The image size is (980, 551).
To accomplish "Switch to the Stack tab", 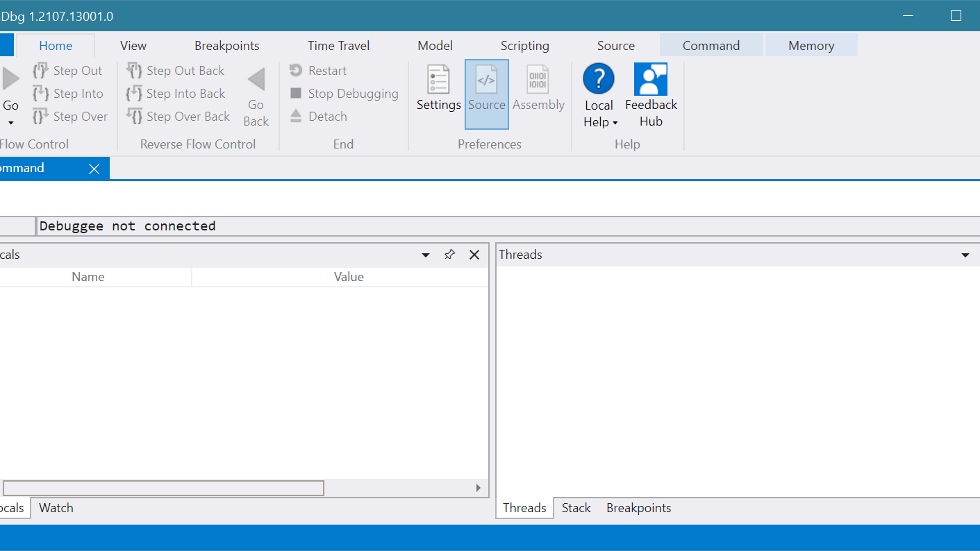I will 576,508.
